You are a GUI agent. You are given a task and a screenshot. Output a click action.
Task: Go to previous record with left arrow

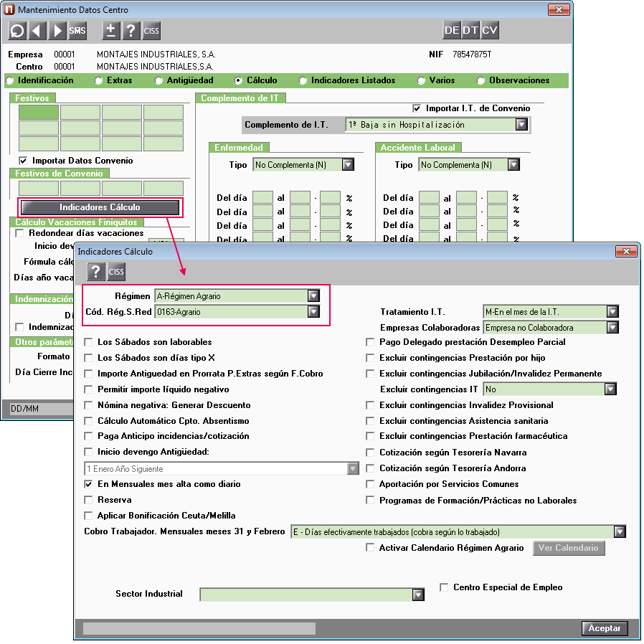point(37,31)
